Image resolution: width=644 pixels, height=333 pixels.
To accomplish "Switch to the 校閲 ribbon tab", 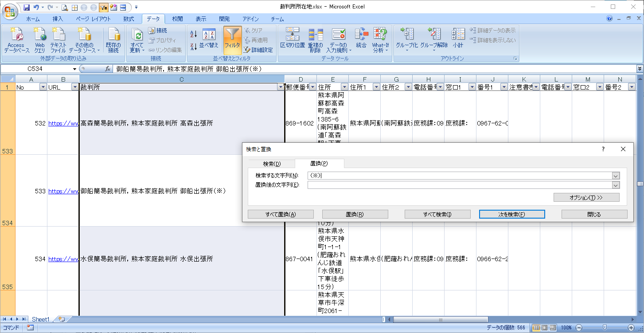I will point(177,19).
